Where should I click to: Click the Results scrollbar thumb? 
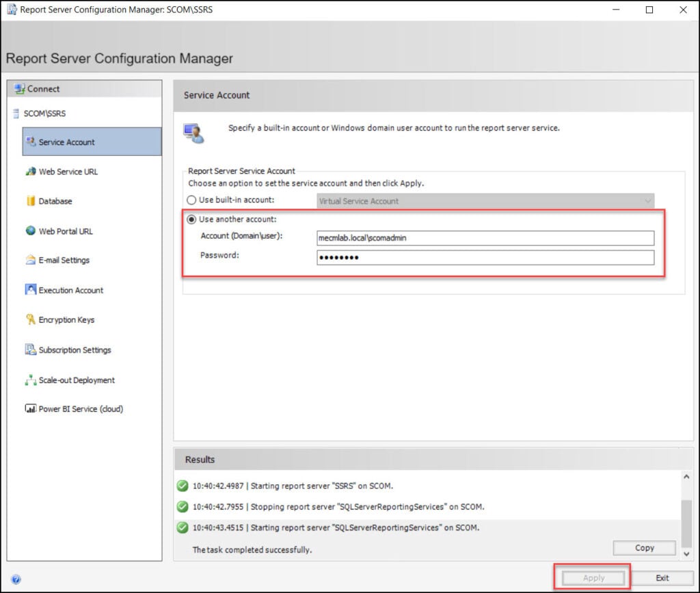[x=686, y=523]
